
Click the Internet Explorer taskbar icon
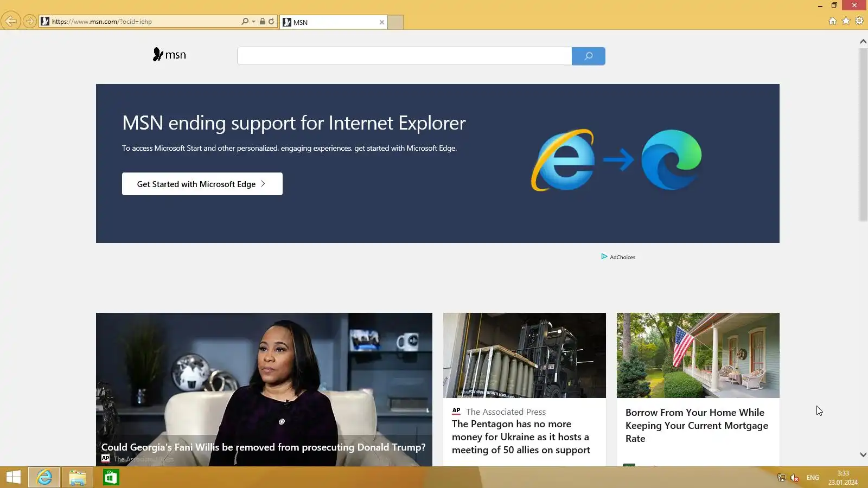click(x=44, y=477)
